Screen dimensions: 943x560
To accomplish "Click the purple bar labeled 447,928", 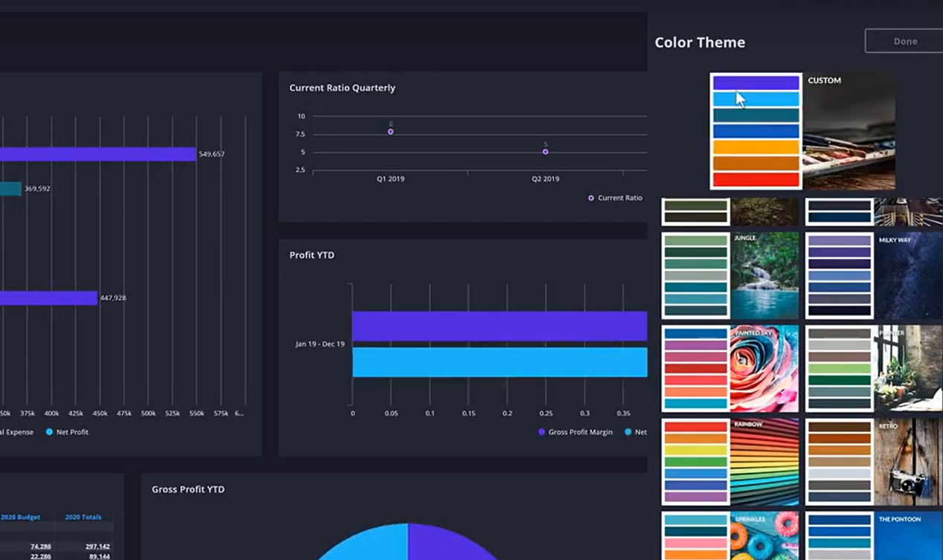I will tap(48, 297).
